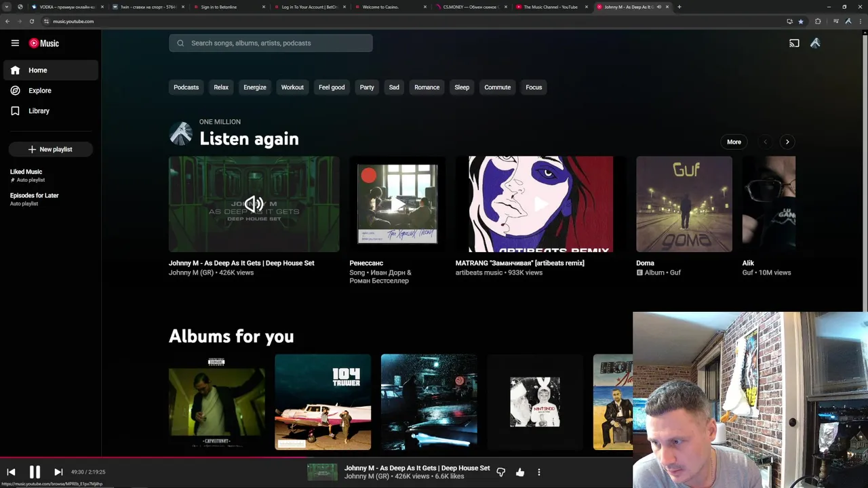This screenshot has width=868, height=488.
Task: Open the Alik track thumbnail
Action: coord(769,204)
